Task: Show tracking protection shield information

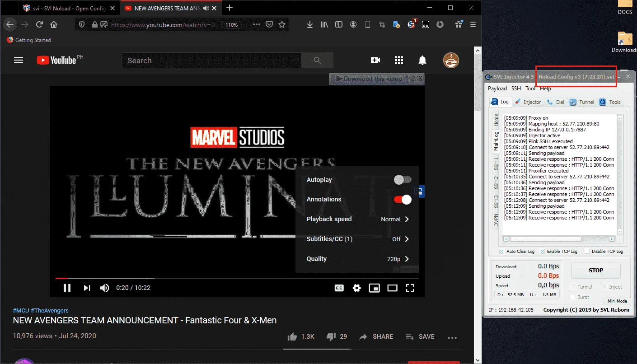Action: [82, 25]
